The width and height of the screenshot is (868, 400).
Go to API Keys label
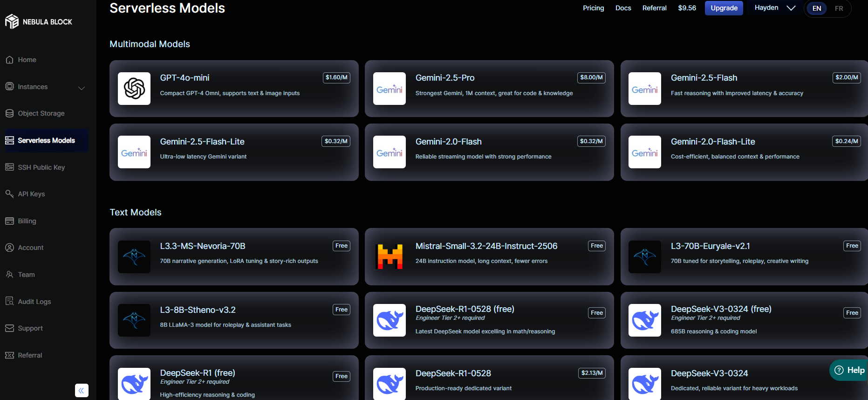pyautogui.click(x=31, y=194)
